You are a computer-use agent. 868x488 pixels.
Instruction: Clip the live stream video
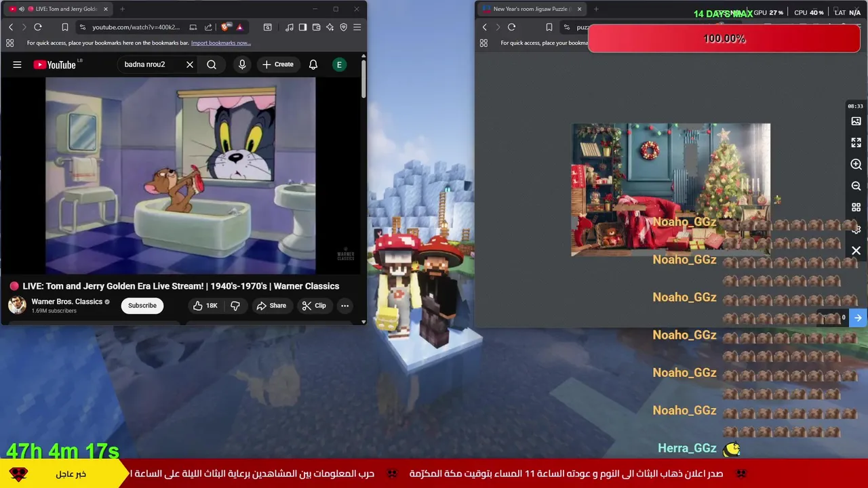click(x=313, y=306)
